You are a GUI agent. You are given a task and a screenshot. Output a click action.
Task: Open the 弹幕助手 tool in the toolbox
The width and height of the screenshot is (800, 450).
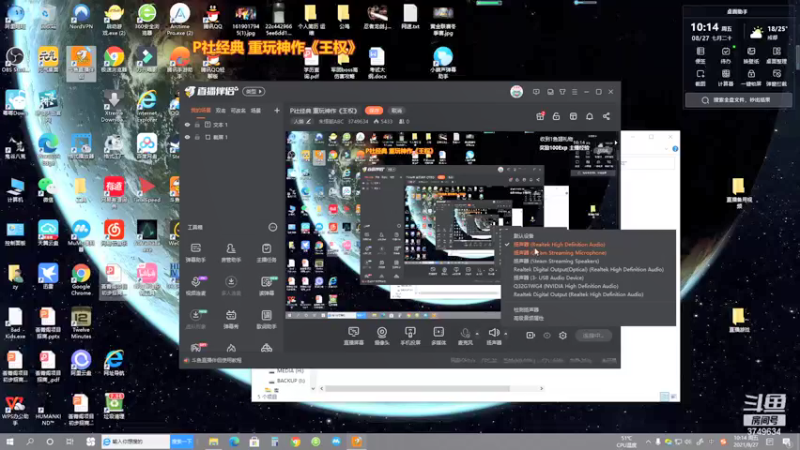coord(196,253)
